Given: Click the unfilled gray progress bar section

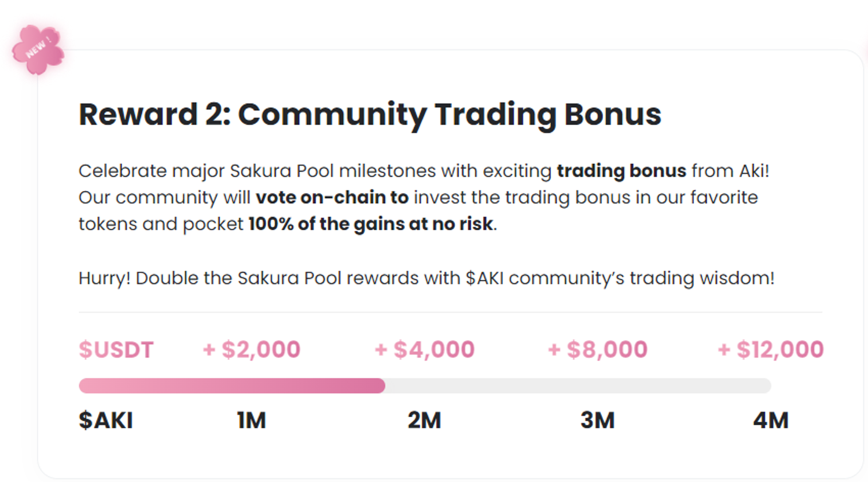Looking at the screenshot, I should (x=578, y=386).
